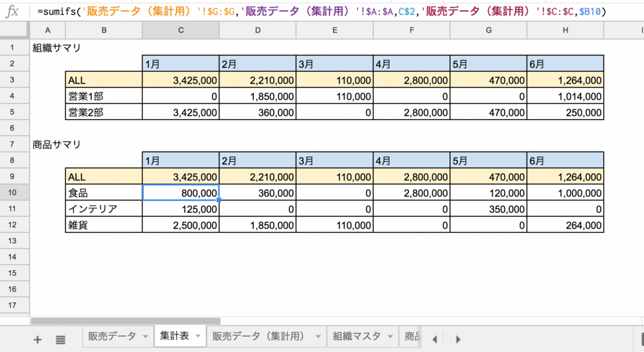Viewport: 644px width, 352px height.
Task: Click cell with value 264,000
Action: (565, 225)
